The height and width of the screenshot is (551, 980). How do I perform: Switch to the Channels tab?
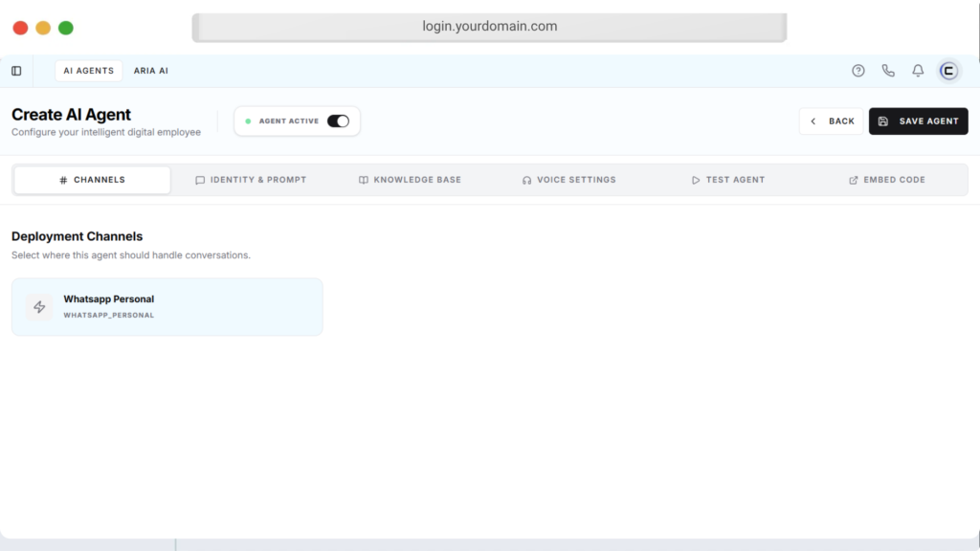click(x=92, y=180)
